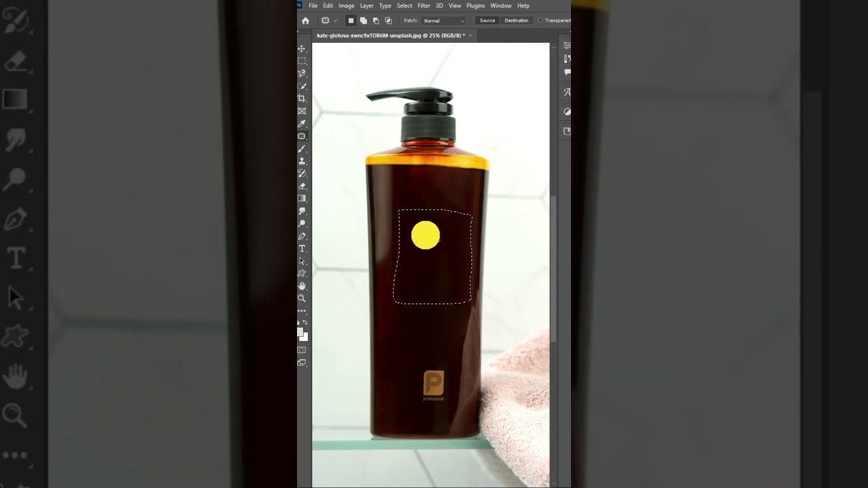Select the Quick Selection tool
This screenshot has height=488, width=868.
tap(302, 86)
